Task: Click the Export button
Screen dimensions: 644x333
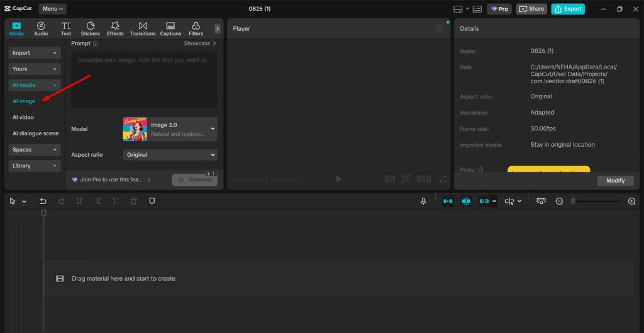Action: (x=568, y=9)
